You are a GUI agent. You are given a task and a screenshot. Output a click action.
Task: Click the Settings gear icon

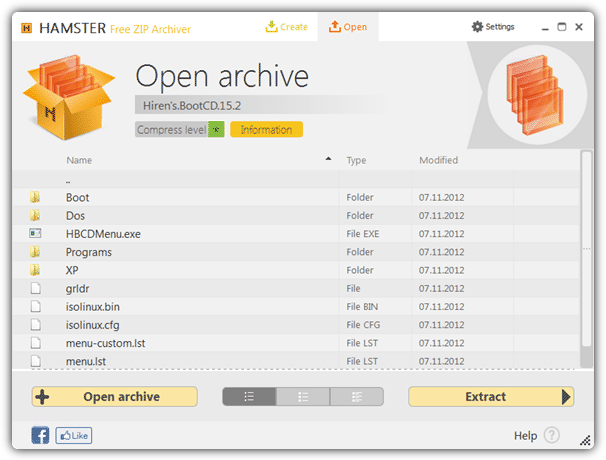coord(477,27)
